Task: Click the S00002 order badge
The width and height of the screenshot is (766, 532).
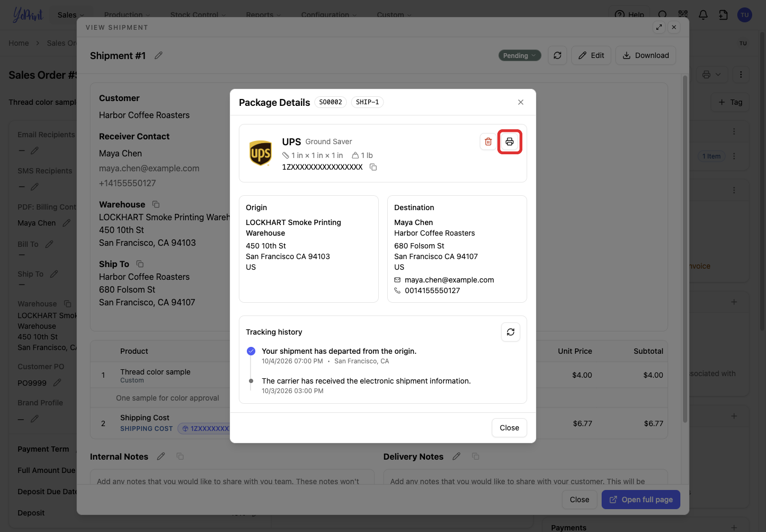Action: pyautogui.click(x=330, y=102)
